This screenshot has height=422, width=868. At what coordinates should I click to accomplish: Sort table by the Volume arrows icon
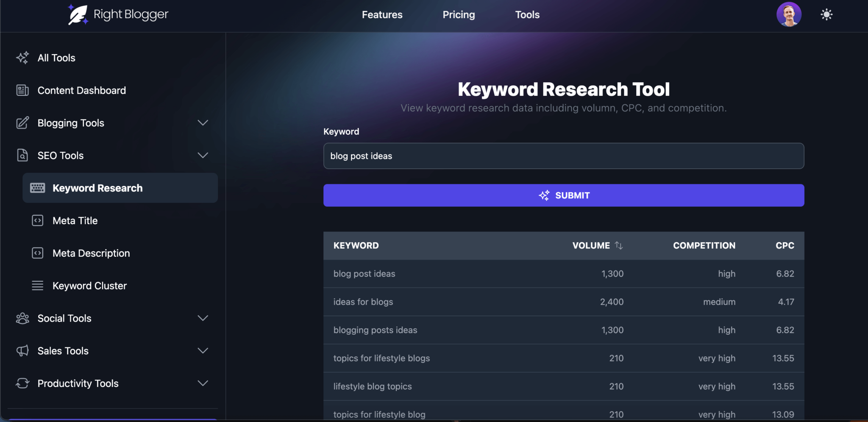(619, 245)
